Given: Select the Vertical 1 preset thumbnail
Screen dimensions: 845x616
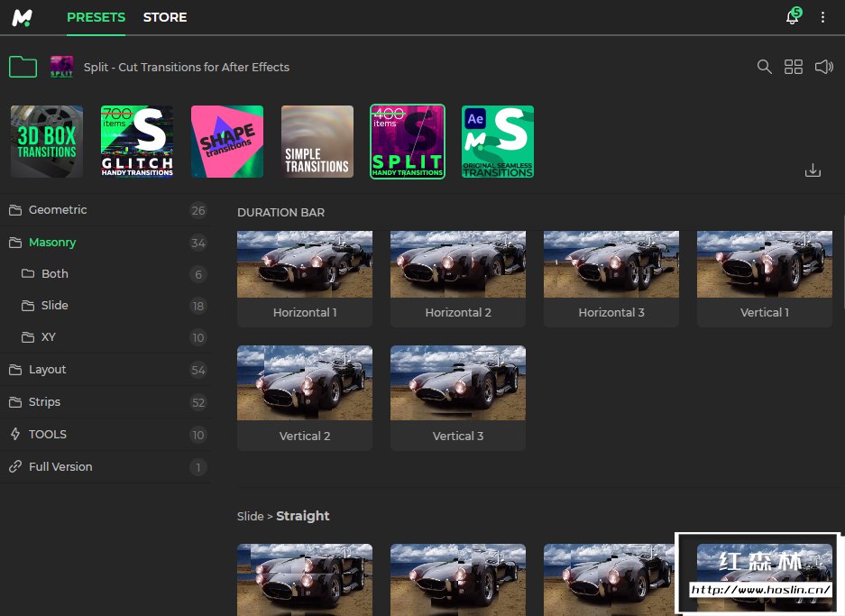Looking at the screenshot, I should 765,264.
